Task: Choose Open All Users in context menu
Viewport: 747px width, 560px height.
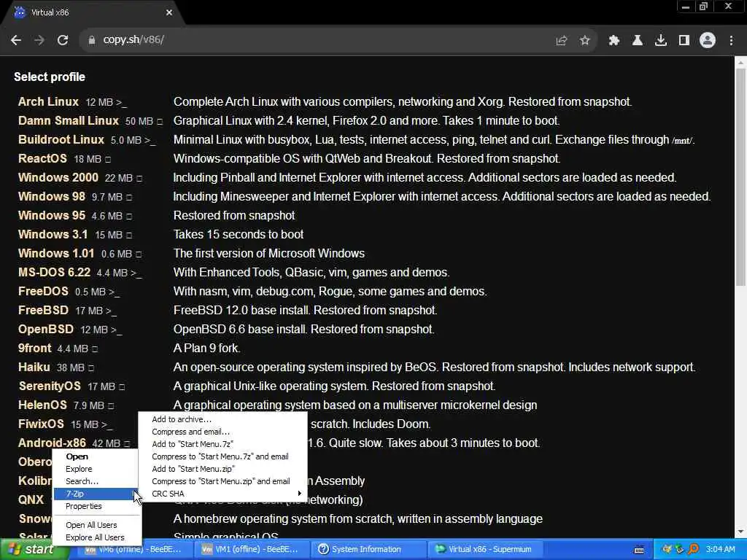Action: click(x=97, y=525)
